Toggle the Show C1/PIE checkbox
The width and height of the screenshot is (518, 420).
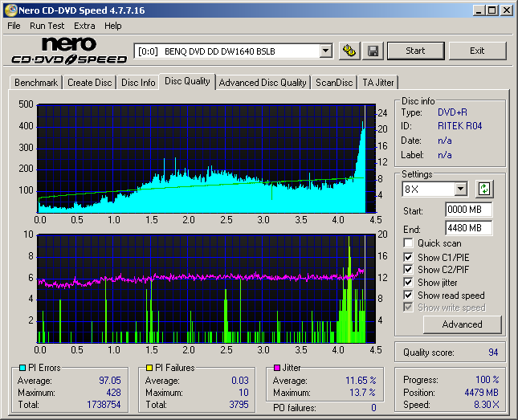click(409, 257)
